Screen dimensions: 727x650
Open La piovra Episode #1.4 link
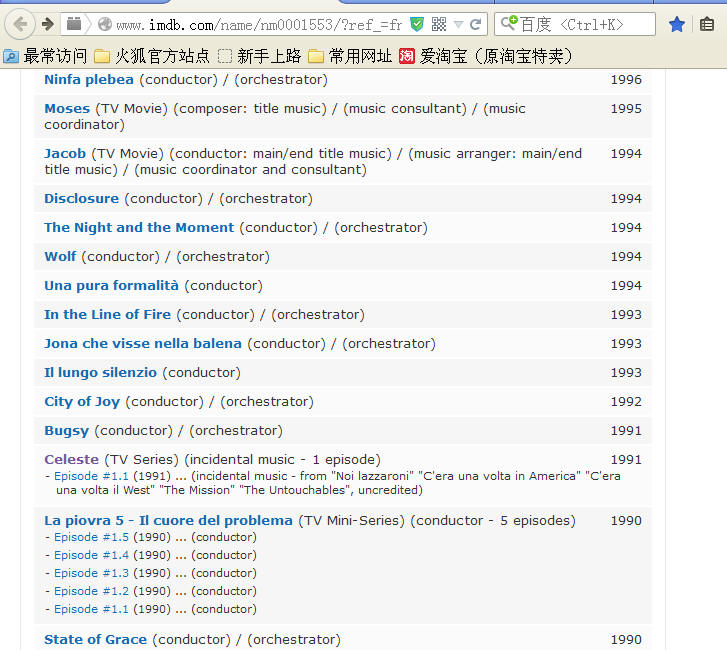[91, 555]
